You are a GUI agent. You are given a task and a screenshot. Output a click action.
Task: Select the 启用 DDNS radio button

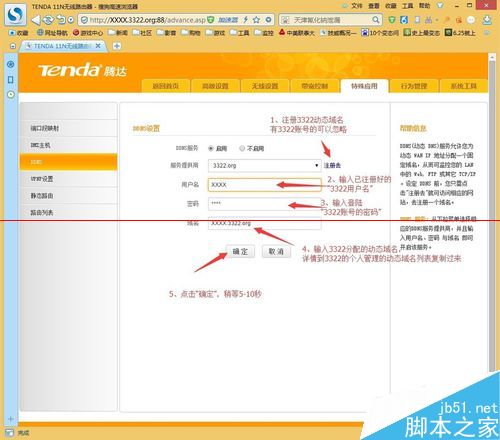tap(211, 149)
